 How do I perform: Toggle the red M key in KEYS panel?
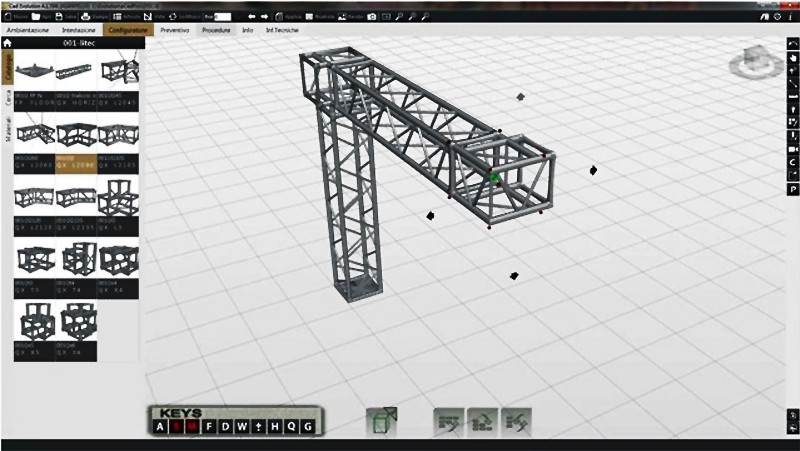click(x=192, y=428)
